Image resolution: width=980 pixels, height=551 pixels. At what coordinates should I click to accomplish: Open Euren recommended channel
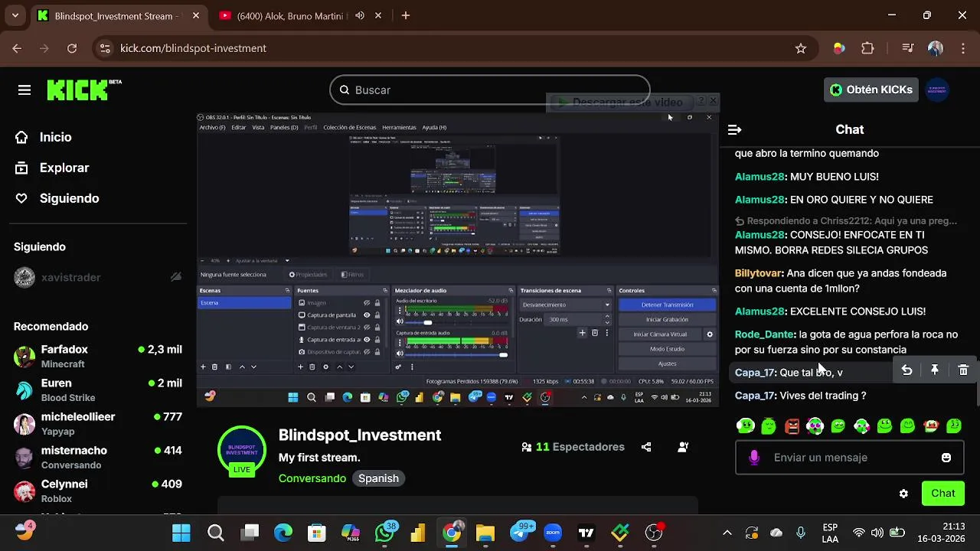pyautogui.click(x=98, y=390)
